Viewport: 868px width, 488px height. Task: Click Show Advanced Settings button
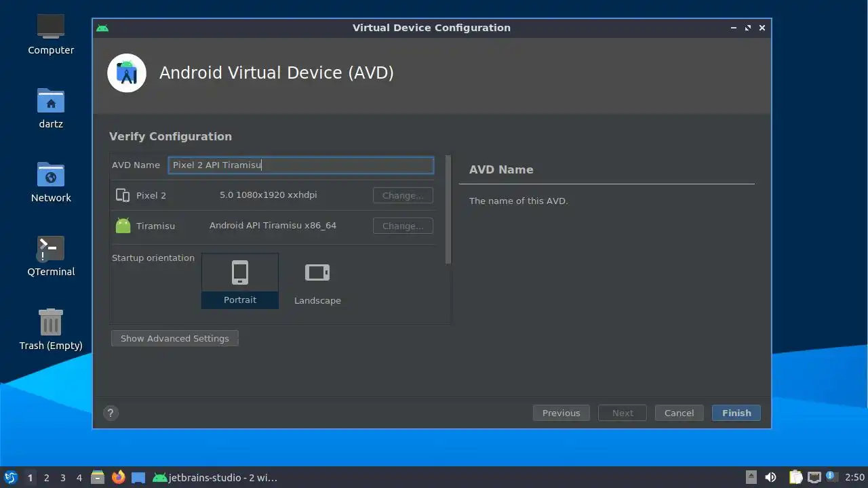(x=175, y=338)
